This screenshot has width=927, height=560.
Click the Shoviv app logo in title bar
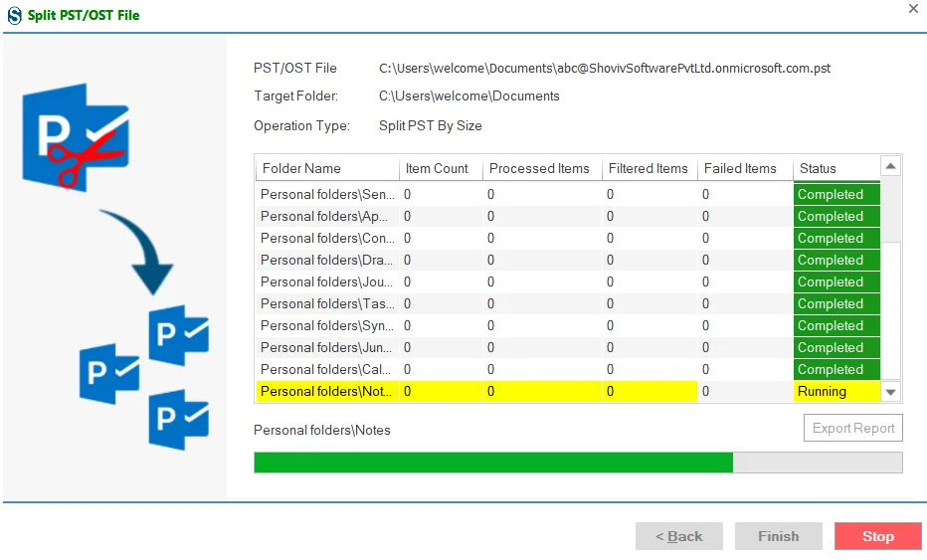(15, 15)
